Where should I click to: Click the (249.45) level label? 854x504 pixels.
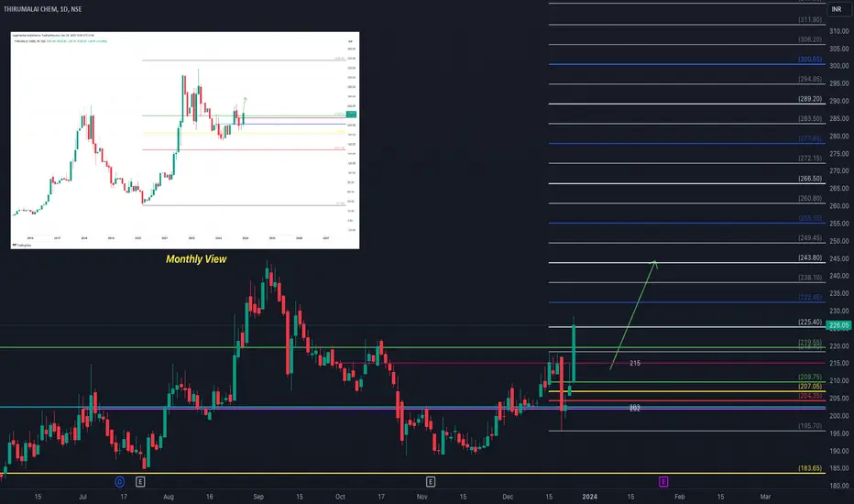pyautogui.click(x=810, y=237)
